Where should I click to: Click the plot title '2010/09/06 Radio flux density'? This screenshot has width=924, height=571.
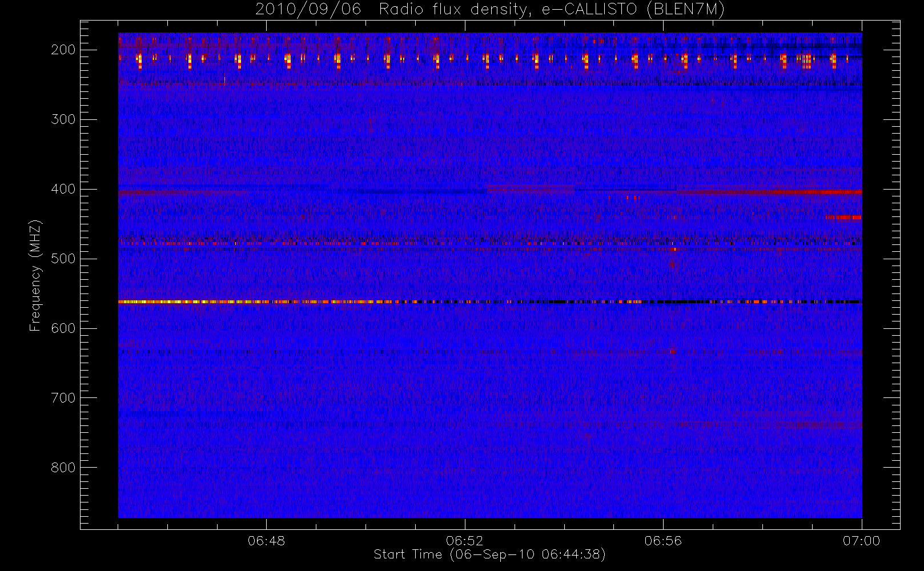point(394,9)
